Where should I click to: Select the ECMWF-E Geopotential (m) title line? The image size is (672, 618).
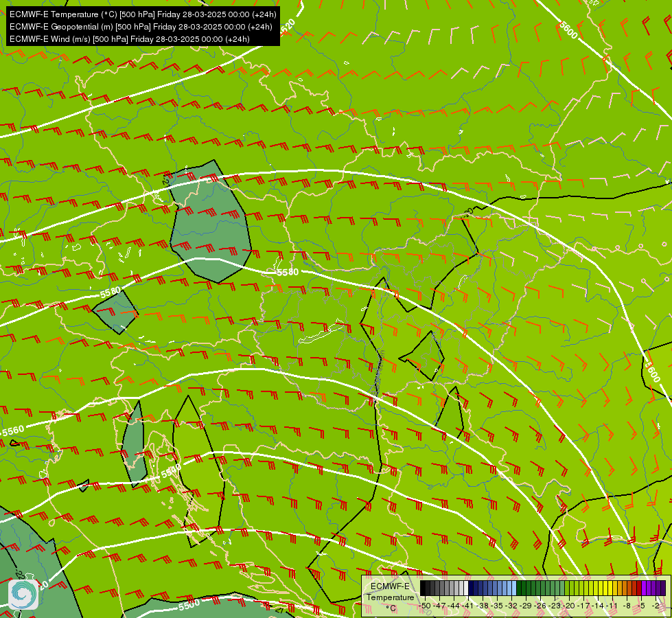[x=141, y=27]
